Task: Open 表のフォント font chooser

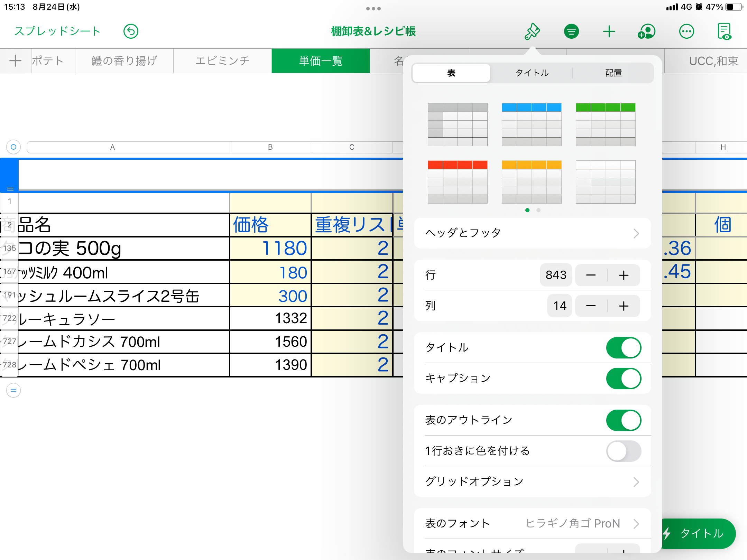Action: [532, 524]
